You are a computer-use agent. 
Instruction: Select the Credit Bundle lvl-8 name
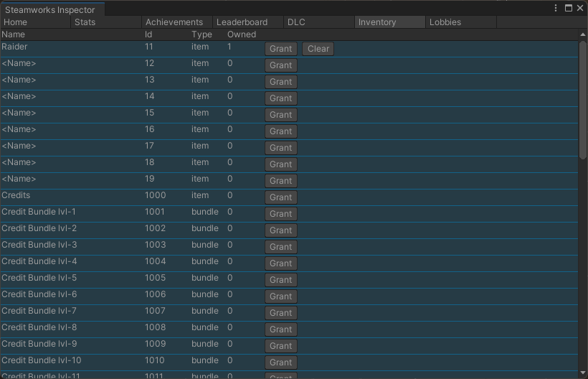39,327
